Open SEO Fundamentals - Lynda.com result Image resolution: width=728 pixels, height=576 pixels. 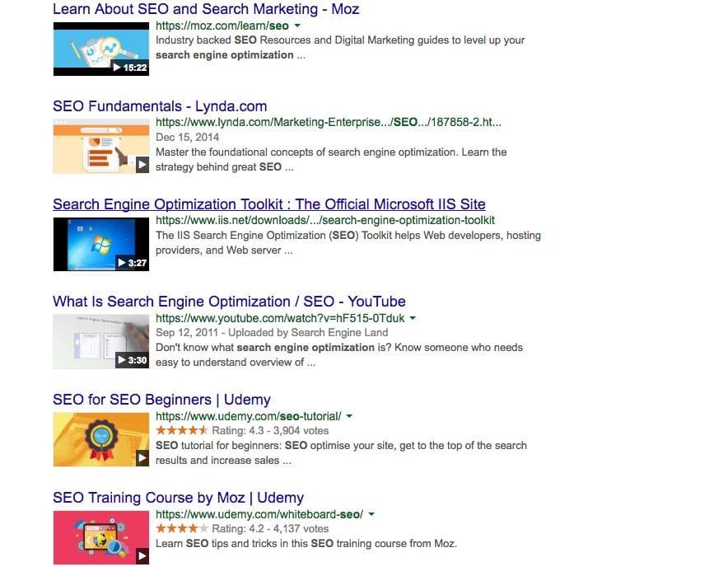point(160,106)
